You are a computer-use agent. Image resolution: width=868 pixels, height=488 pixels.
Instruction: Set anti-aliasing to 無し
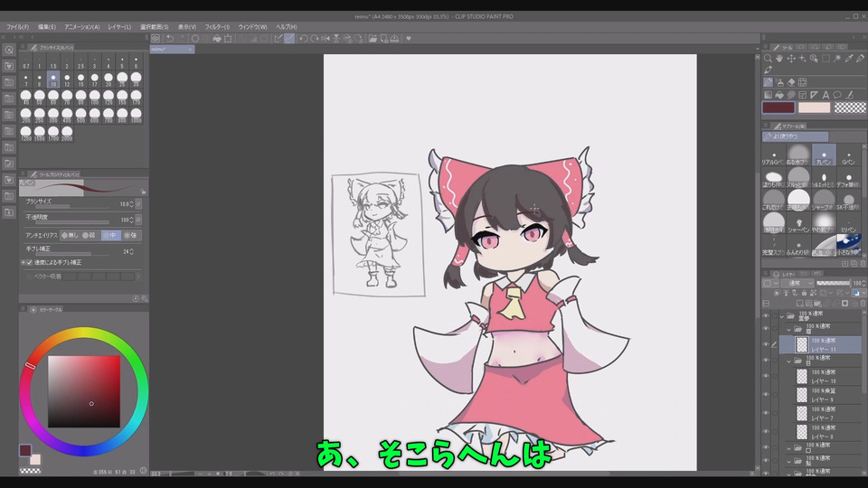[x=70, y=235]
